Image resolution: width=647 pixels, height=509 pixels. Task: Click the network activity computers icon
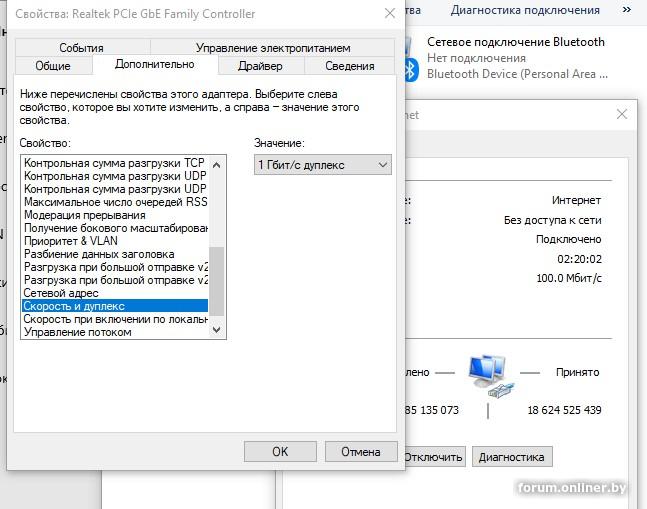coord(489,375)
